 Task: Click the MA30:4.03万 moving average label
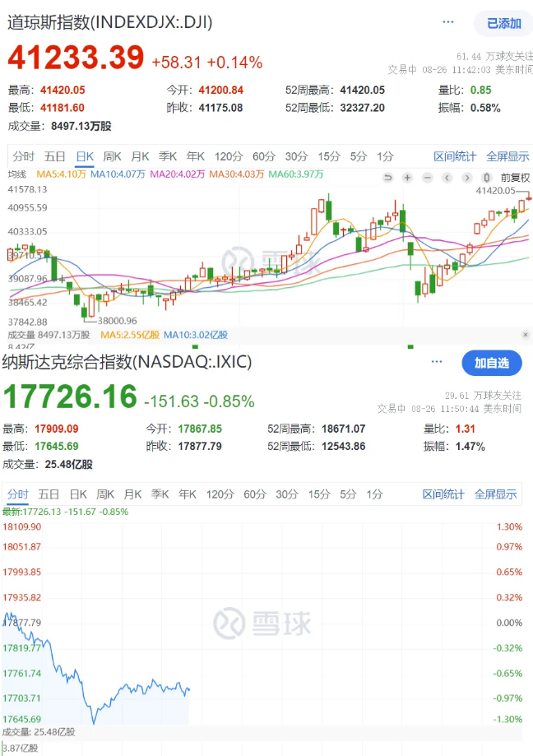237,174
